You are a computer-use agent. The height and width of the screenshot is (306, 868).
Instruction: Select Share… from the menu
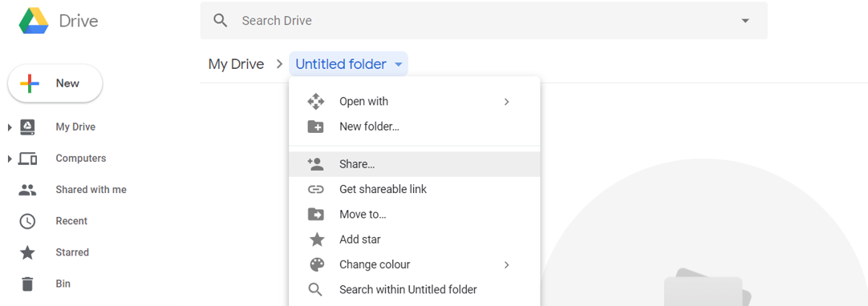click(414, 164)
